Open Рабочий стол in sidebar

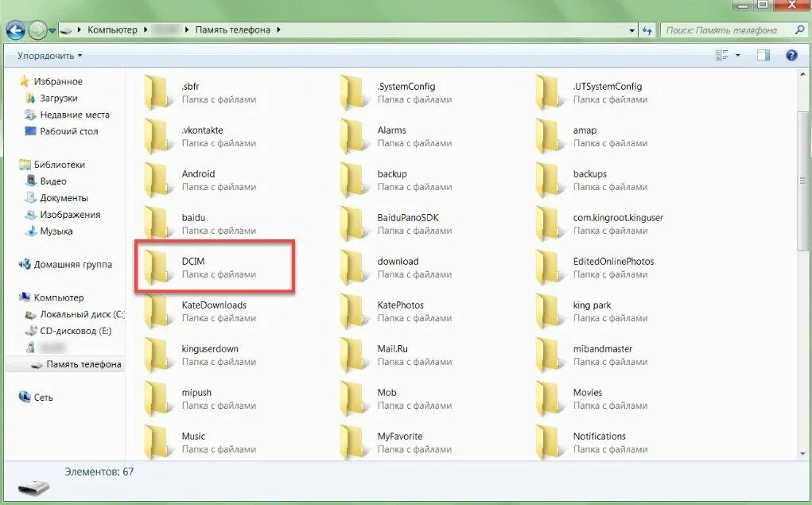pyautogui.click(x=69, y=131)
